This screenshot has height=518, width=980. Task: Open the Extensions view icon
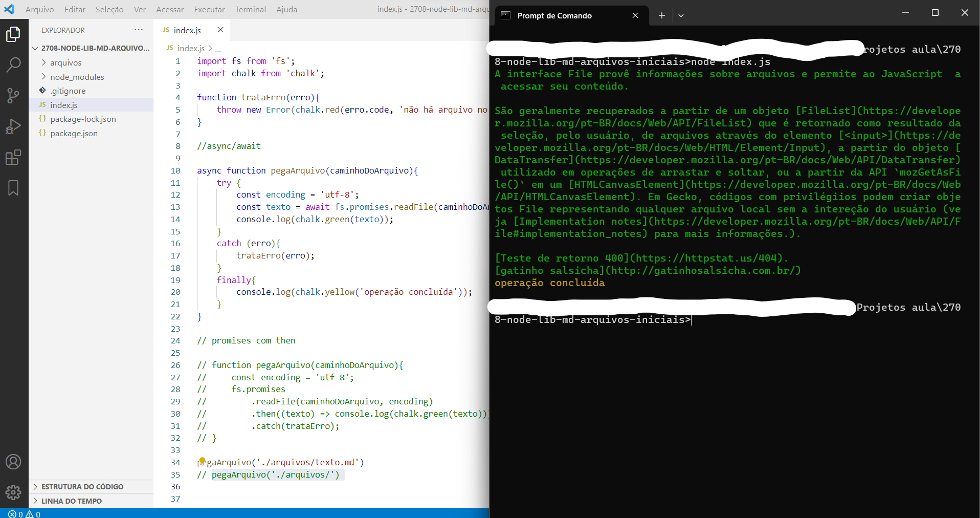pos(13,157)
